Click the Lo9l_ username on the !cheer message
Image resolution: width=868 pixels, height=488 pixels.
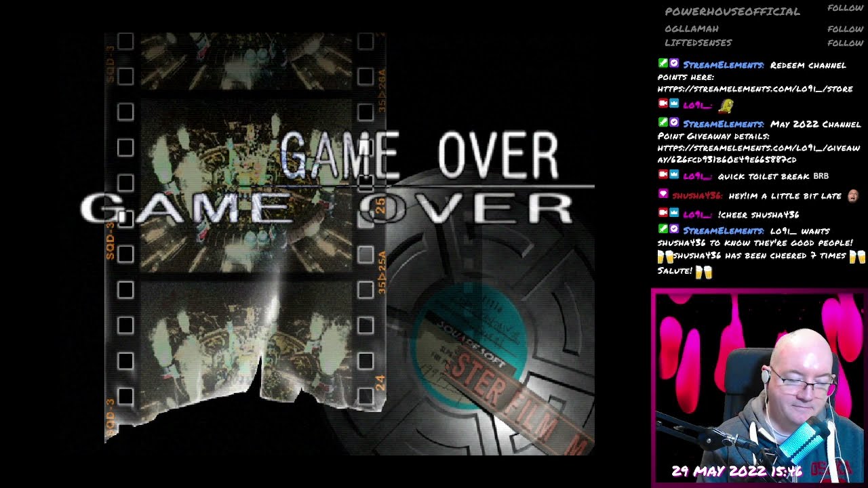click(697, 215)
